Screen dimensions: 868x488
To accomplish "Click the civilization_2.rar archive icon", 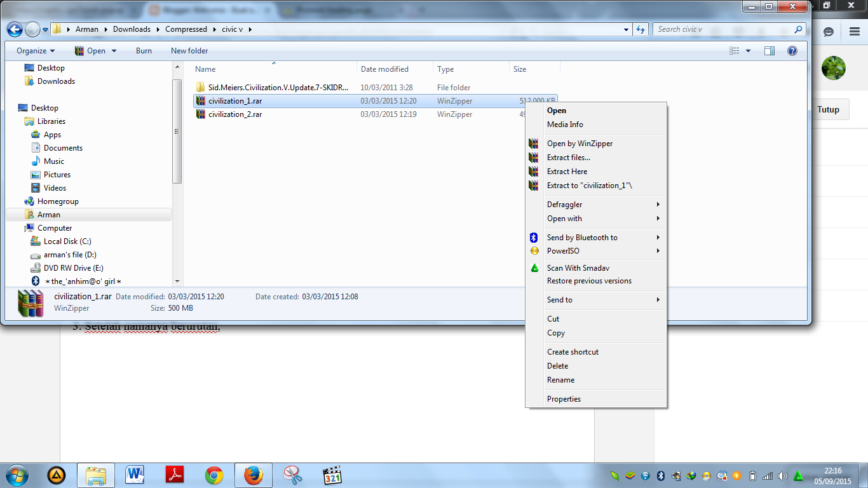I will click(x=201, y=114).
